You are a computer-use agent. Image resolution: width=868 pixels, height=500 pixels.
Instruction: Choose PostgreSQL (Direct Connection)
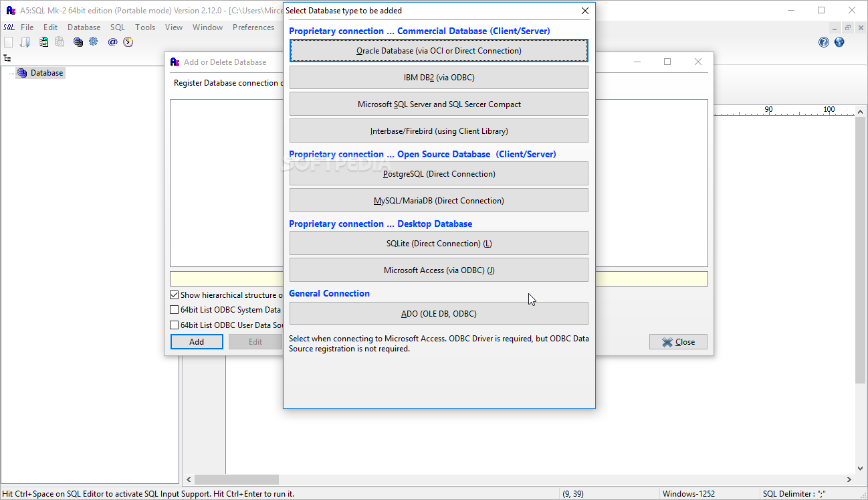(439, 174)
